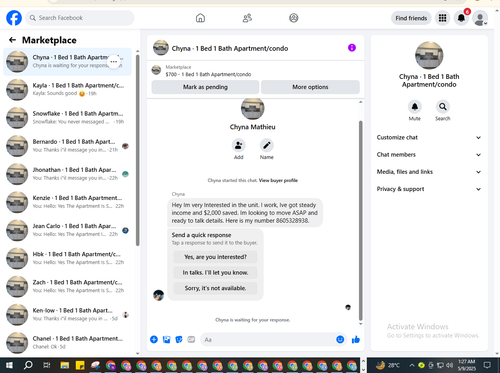
Task: Go back using Marketplace back arrow
Action: click(x=12, y=40)
